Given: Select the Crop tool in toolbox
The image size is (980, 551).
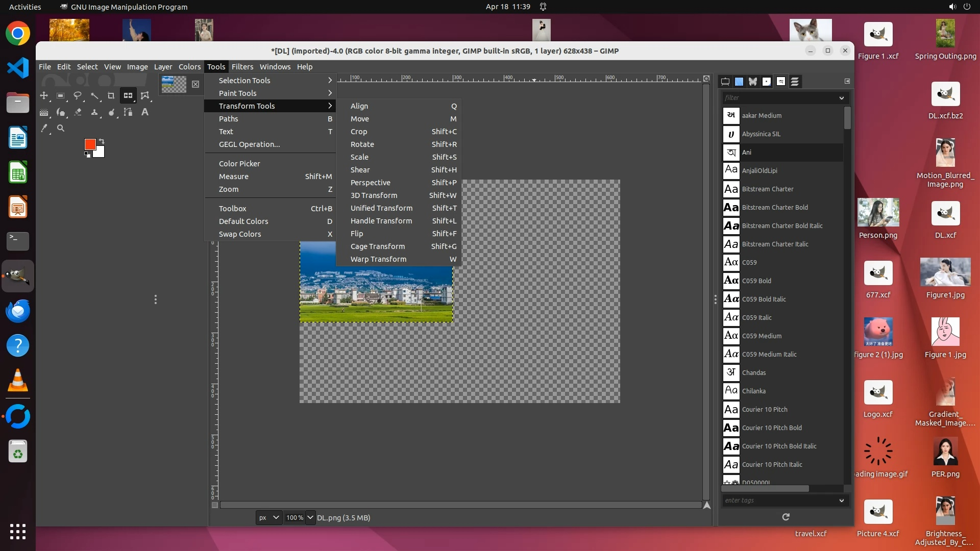Looking at the screenshot, I should tap(111, 95).
